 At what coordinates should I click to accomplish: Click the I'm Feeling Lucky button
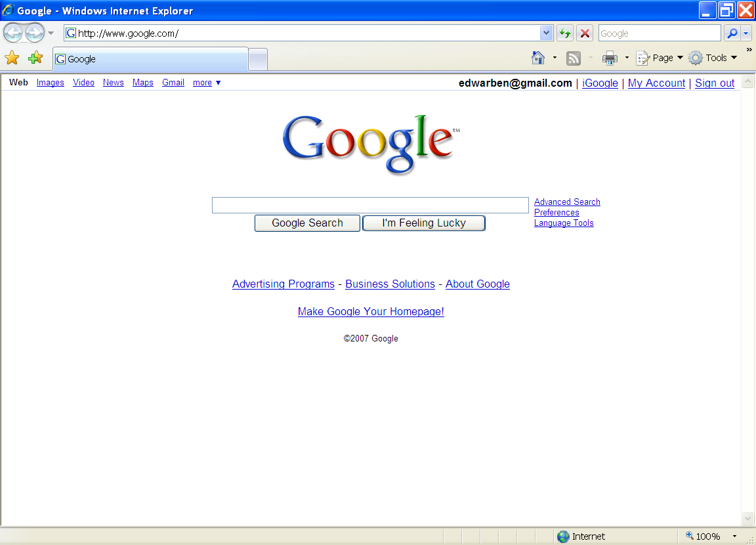pos(423,223)
